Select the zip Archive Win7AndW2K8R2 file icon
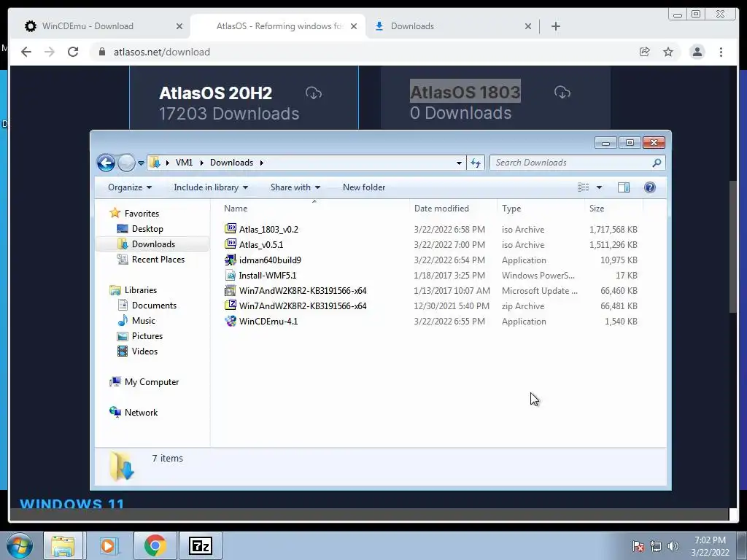 pos(231,306)
